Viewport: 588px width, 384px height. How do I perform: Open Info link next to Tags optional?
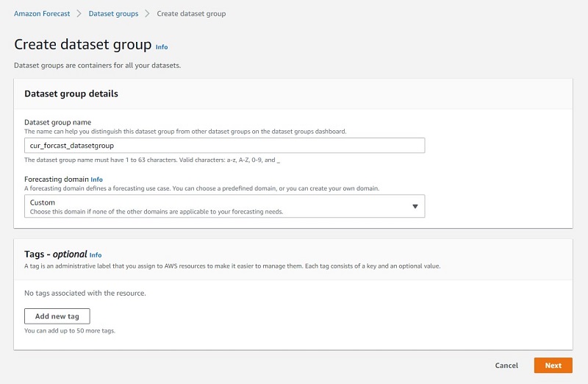tap(96, 255)
